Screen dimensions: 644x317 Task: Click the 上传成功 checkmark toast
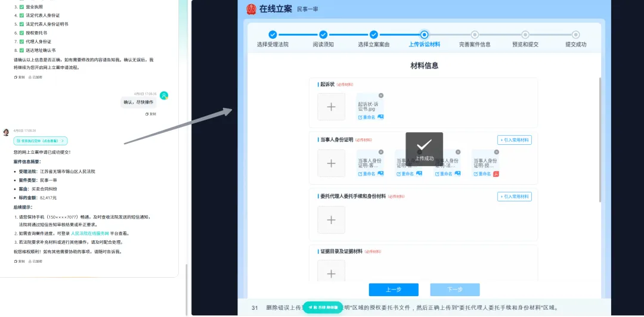coord(425,149)
